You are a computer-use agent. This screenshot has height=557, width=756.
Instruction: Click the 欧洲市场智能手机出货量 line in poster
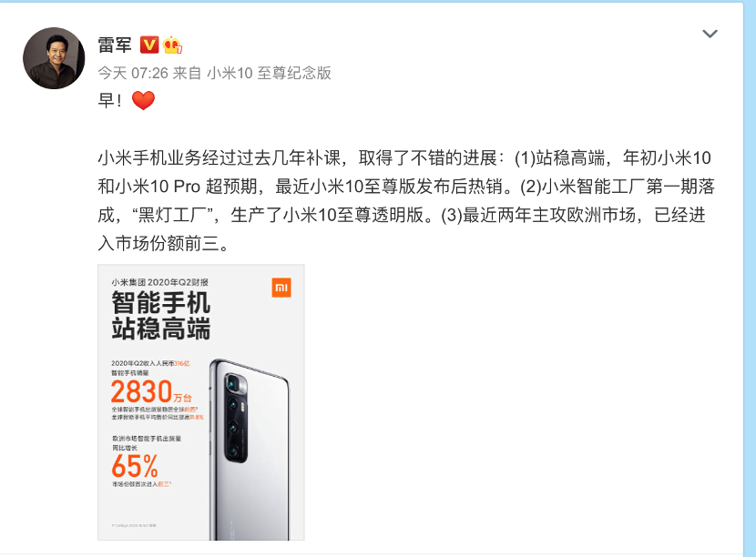click(x=147, y=439)
